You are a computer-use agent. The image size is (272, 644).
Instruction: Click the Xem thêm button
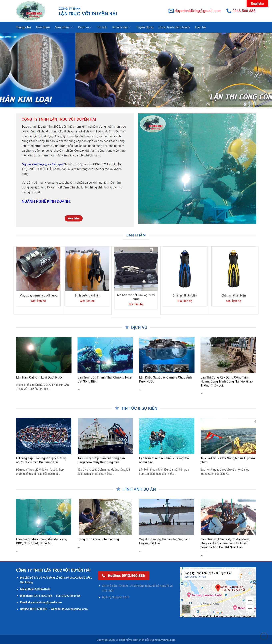(x=74, y=218)
